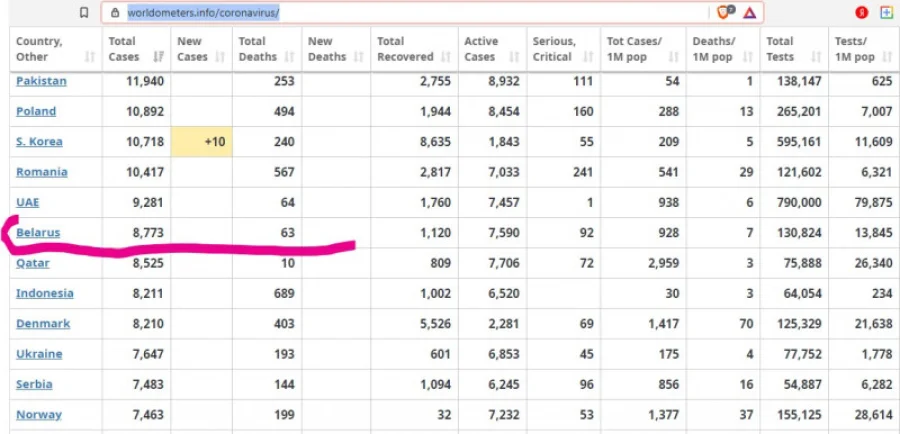The image size is (900, 434).
Task: Click the yellow +10 new cases cell
Action: 201,142
